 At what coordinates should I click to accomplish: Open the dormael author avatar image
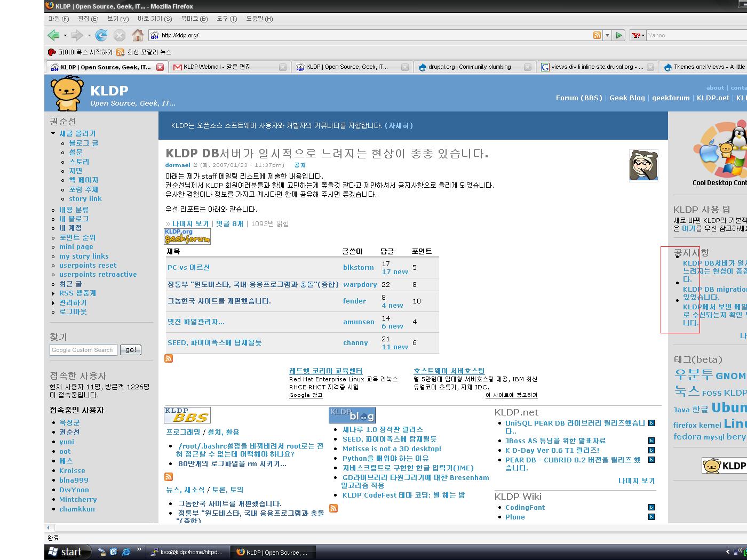click(643, 166)
